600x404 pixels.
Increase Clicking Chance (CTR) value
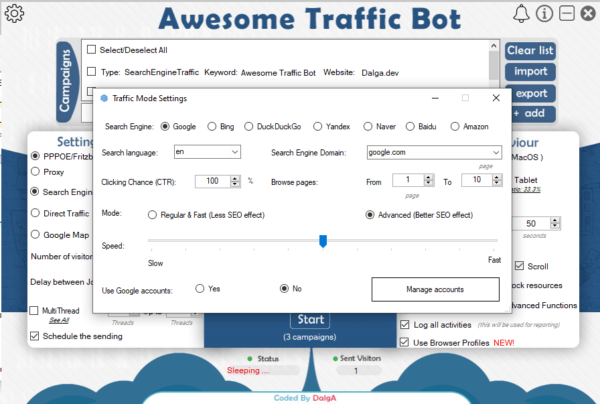235,179
